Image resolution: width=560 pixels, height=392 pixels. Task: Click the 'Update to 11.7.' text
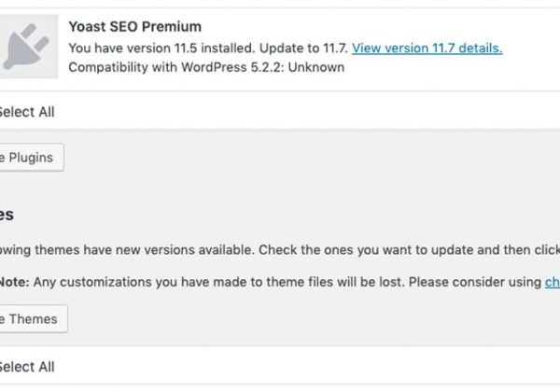click(303, 48)
